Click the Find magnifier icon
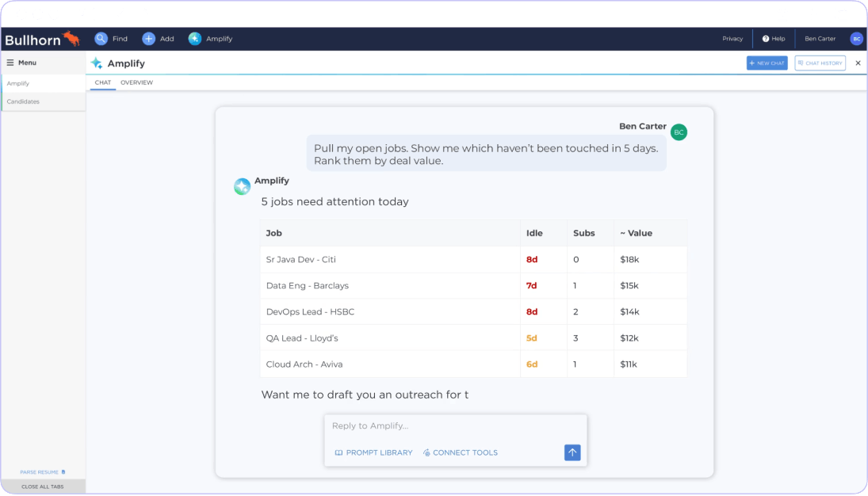Screen dimensions: 868x496 101,39
